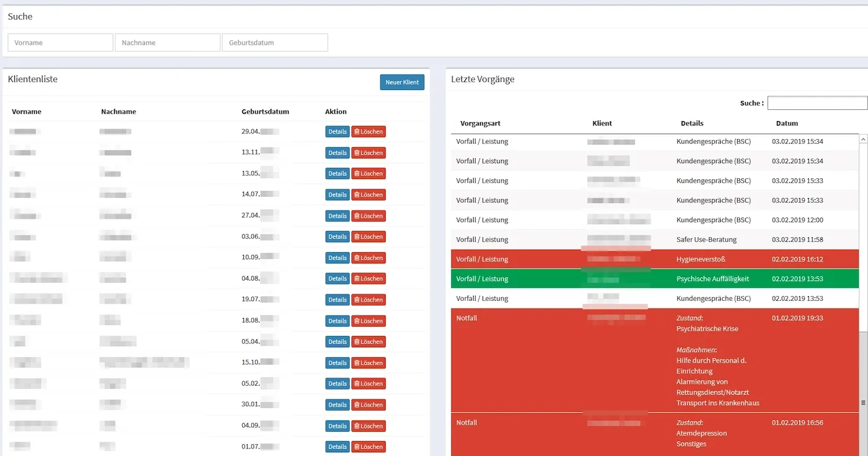868x456 pixels.
Task: Delete the client with birthdate 30.01.
Action: (x=368, y=404)
